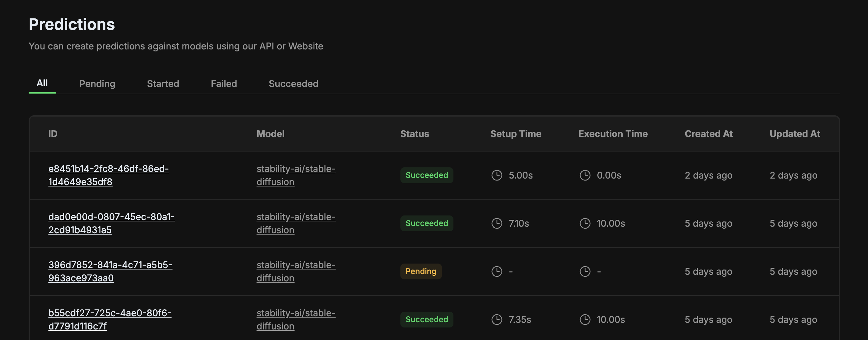Open stable-diffusion model link in Pending row
The height and width of the screenshot is (340, 868).
(295, 271)
